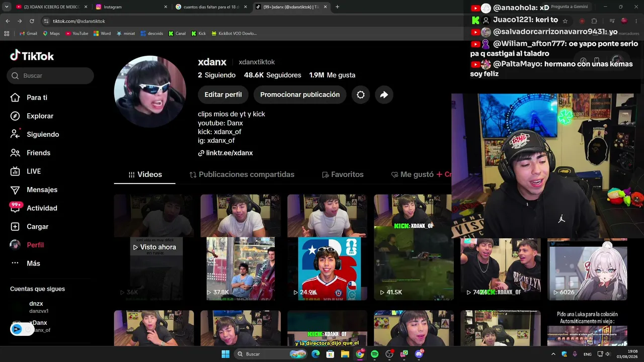Open the Maps bookmark
Image resolution: width=644 pixels, height=362 pixels.
pos(51,34)
